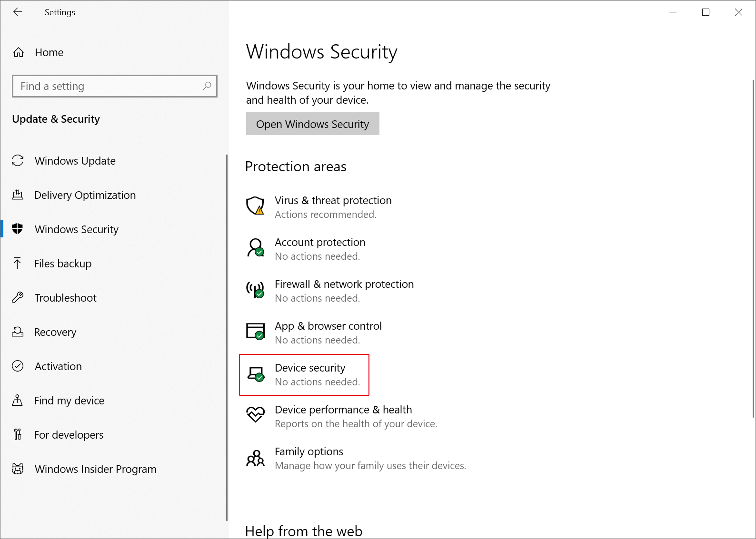Select Troubleshoot in the sidebar

click(x=65, y=298)
